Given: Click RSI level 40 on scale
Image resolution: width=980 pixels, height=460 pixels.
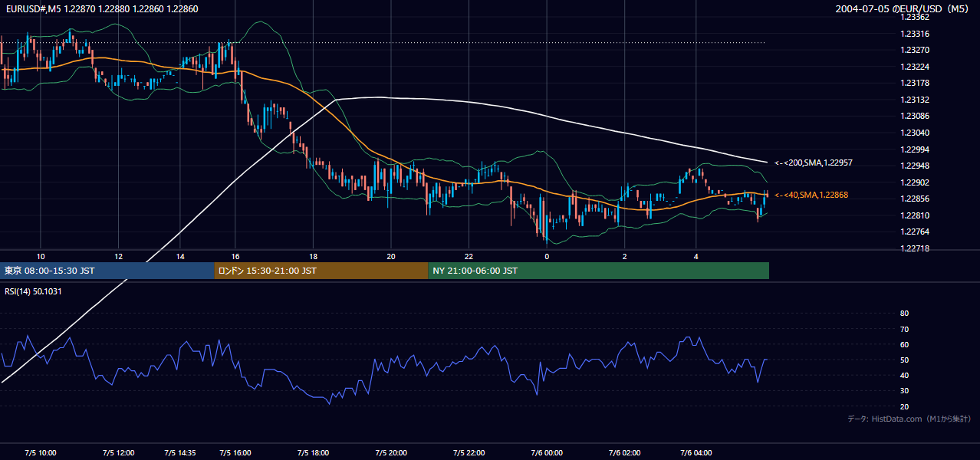Looking at the screenshot, I should 904,375.
